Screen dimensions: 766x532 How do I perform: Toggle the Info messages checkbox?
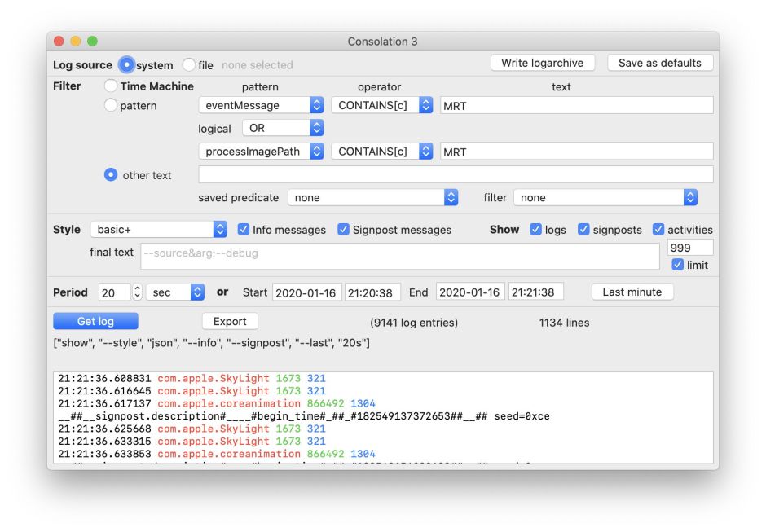click(243, 230)
